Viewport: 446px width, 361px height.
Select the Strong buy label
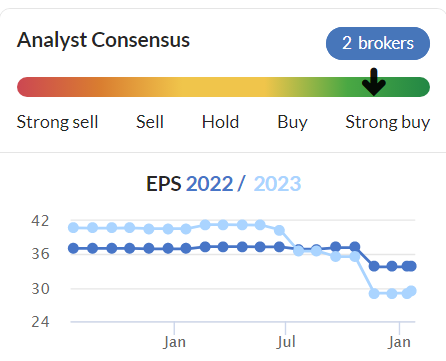(x=388, y=122)
